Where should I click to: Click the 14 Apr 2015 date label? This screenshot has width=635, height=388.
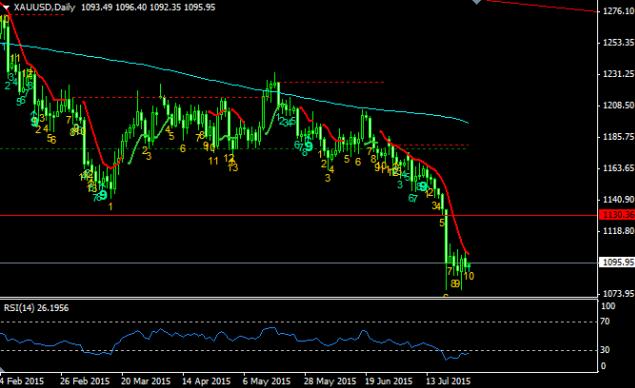pyautogui.click(x=206, y=381)
